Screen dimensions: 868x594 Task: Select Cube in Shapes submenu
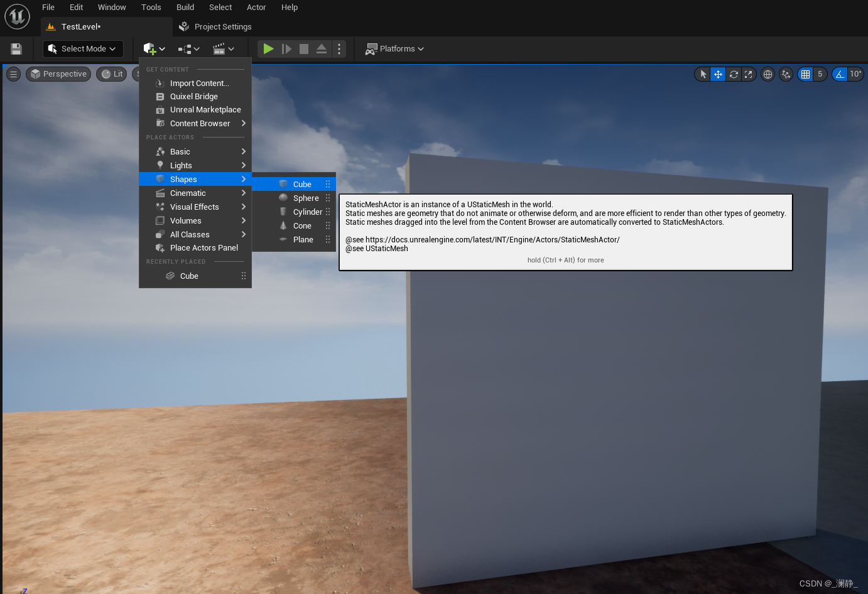[294, 185]
